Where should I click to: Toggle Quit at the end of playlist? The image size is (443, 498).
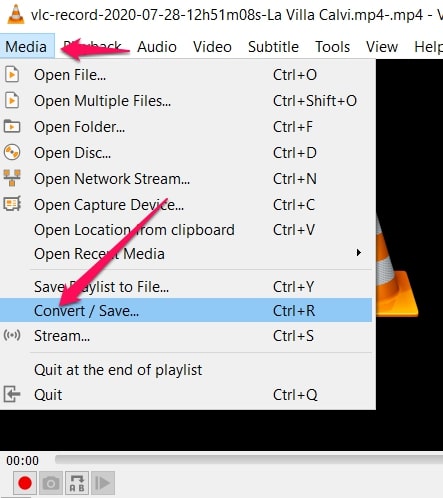pyautogui.click(x=186, y=370)
